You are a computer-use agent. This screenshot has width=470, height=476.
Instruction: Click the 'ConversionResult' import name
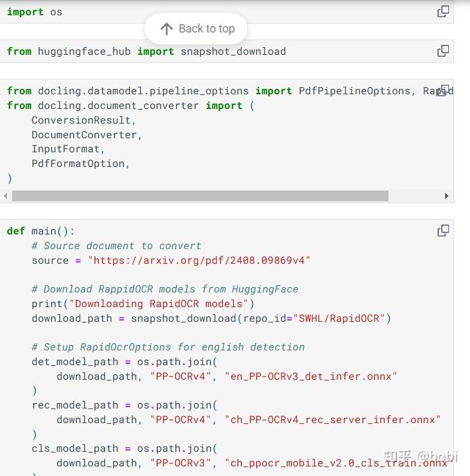point(81,120)
